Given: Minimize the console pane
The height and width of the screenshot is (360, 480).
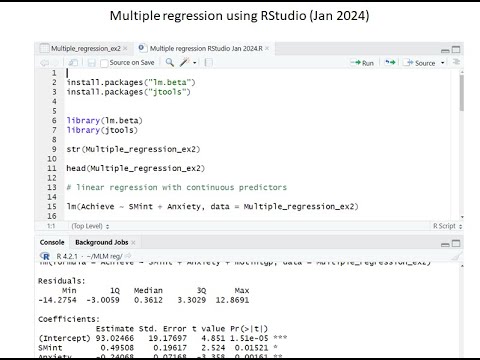Looking at the screenshot, I should [445, 244].
